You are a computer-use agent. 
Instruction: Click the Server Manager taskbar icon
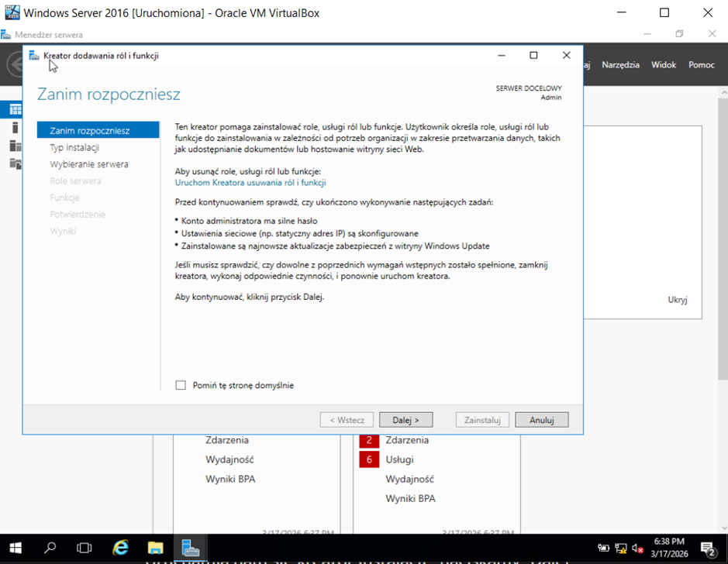tap(191, 548)
